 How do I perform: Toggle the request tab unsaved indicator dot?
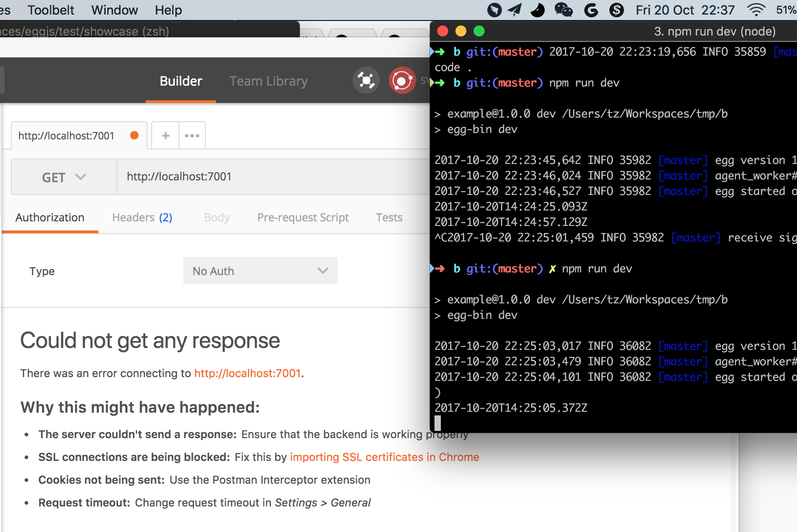134,135
